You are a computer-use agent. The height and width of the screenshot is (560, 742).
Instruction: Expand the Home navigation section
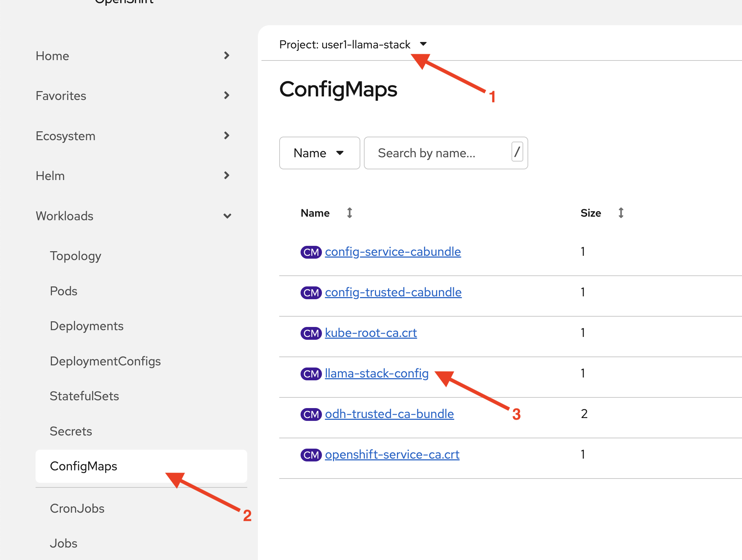coord(227,56)
